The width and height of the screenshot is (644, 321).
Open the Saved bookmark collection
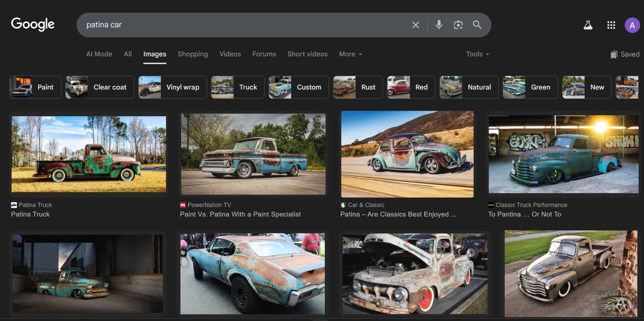click(x=625, y=54)
